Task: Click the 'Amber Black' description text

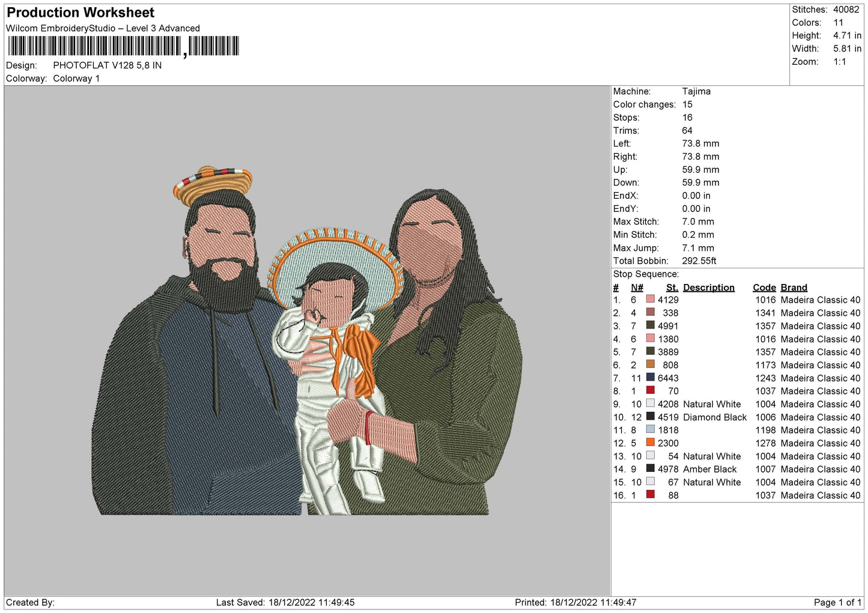Action: tap(709, 470)
